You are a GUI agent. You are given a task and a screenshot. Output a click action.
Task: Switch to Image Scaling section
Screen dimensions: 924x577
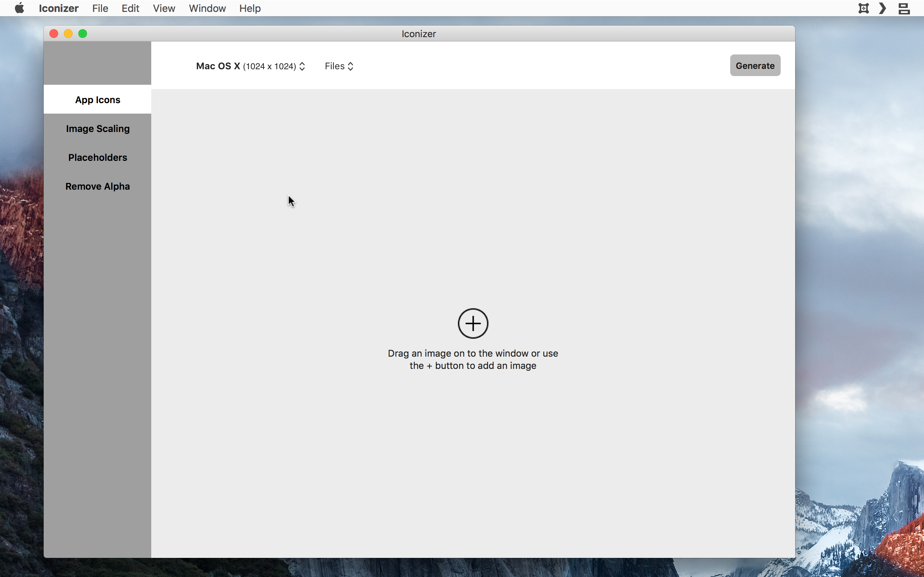click(97, 129)
